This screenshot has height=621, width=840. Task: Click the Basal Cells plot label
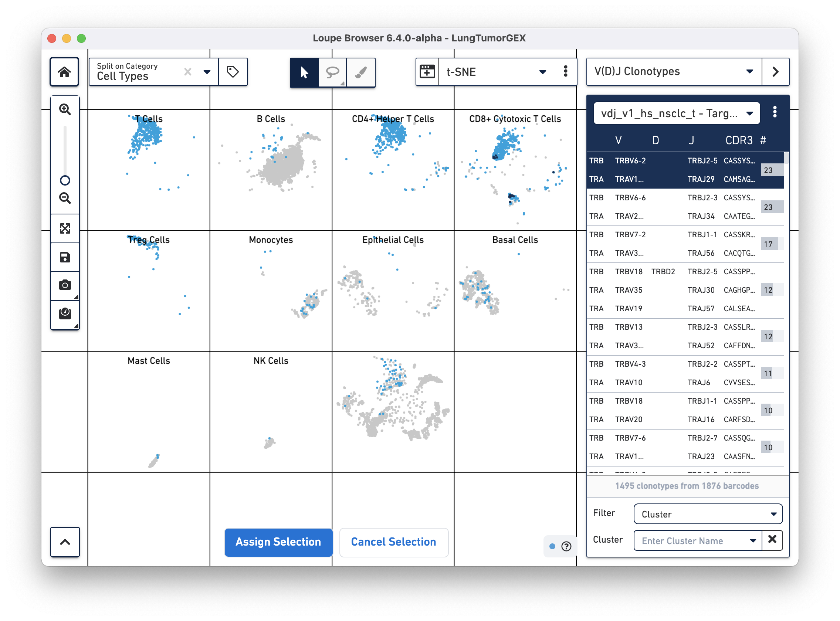[x=515, y=240]
